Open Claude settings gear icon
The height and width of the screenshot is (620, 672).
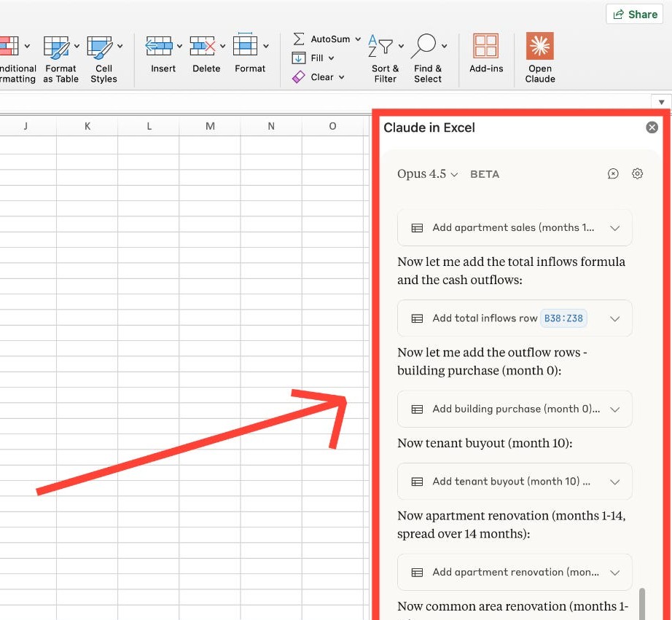(x=637, y=173)
